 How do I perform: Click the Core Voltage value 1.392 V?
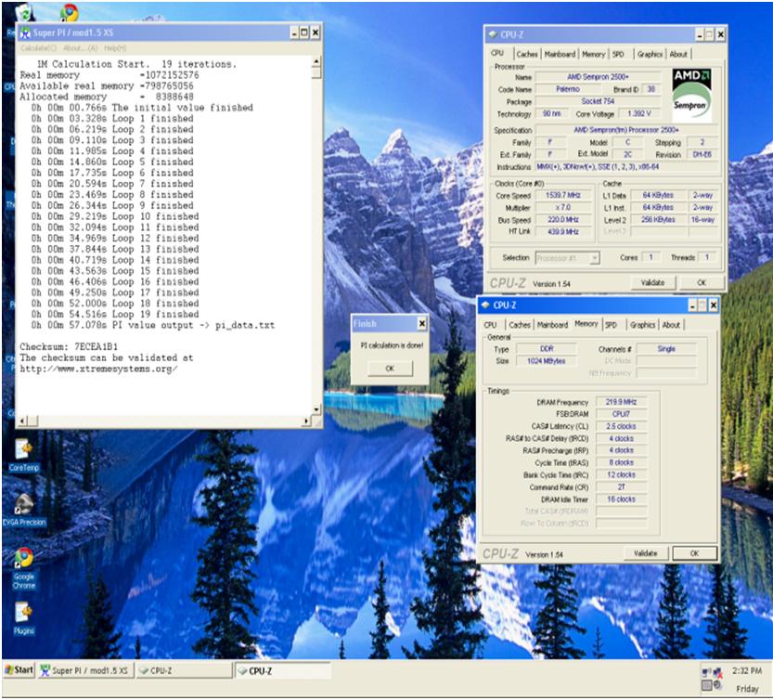click(x=639, y=114)
